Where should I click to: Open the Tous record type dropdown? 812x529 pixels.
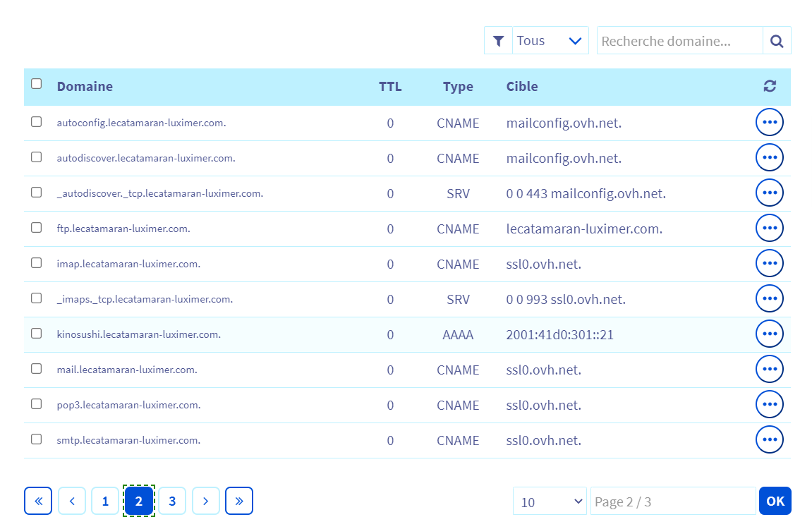coord(550,41)
